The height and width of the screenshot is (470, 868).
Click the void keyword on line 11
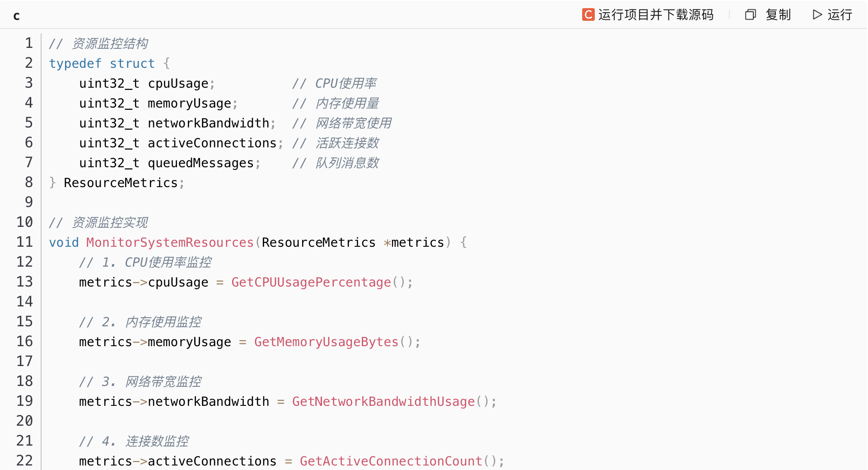click(64, 243)
